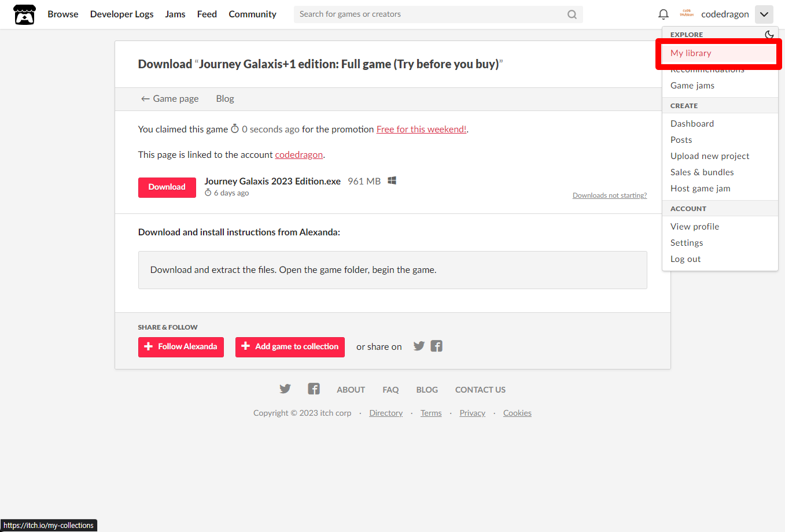Open the notifications bell
The width and height of the screenshot is (785, 532).
pos(664,14)
